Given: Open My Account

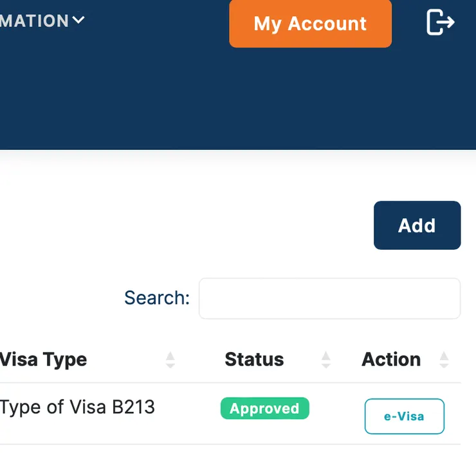Looking at the screenshot, I should pos(310,24).
